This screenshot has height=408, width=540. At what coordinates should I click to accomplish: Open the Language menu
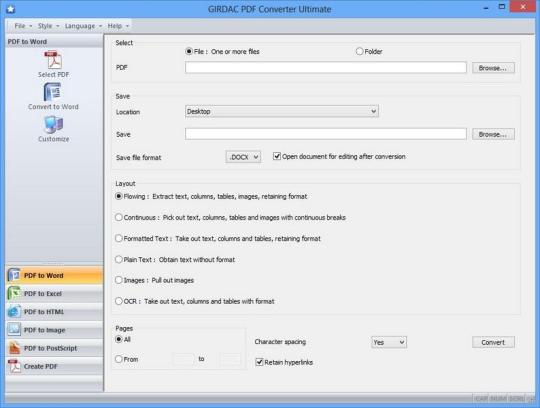pyautogui.click(x=83, y=26)
